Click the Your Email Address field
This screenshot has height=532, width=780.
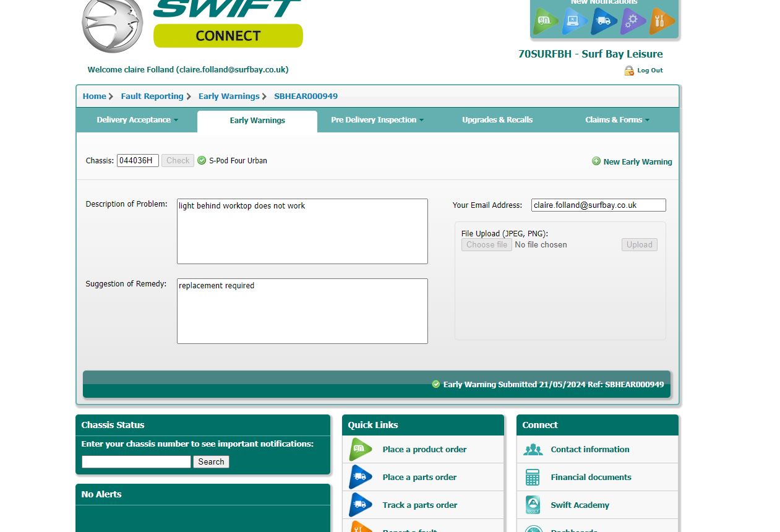click(599, 205)
